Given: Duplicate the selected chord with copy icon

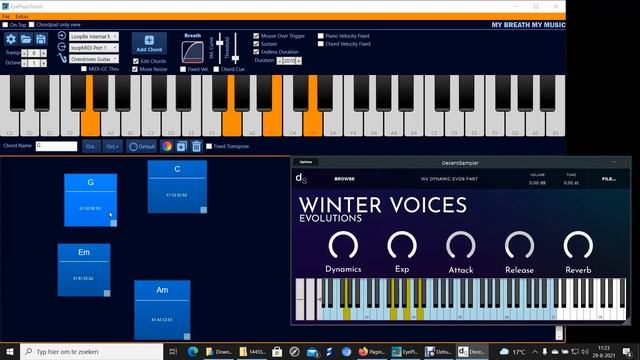Looking at the screenshot, I should (x=181, y=146).
